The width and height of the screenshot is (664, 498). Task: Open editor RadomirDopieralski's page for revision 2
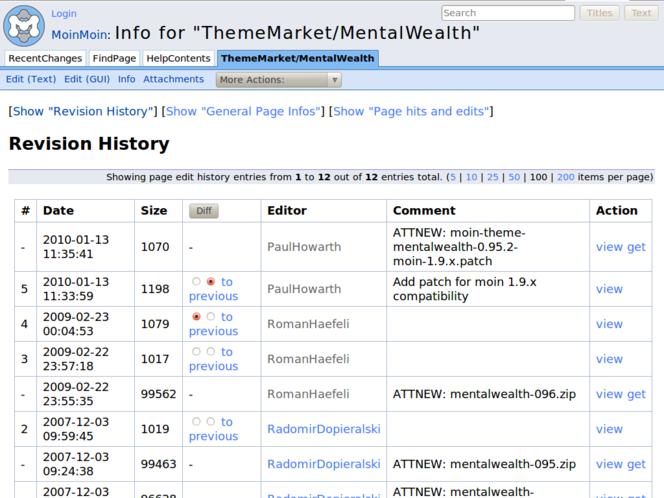[323, 429]
